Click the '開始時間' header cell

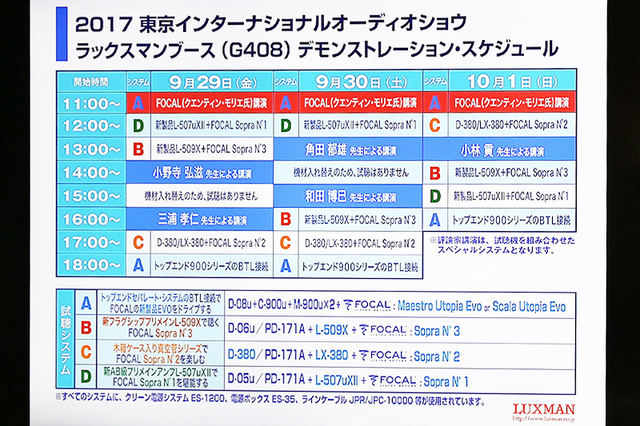[91, 82]
